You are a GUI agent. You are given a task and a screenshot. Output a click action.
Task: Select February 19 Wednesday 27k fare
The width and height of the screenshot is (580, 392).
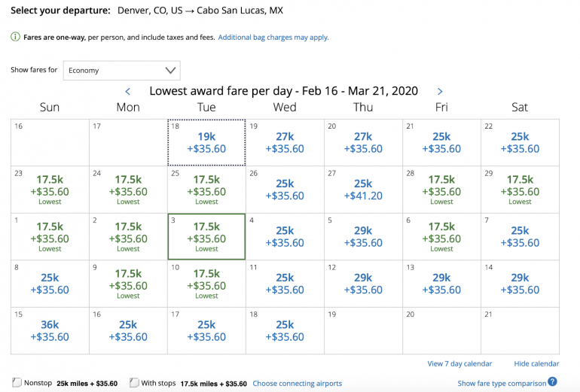point(285,142)
